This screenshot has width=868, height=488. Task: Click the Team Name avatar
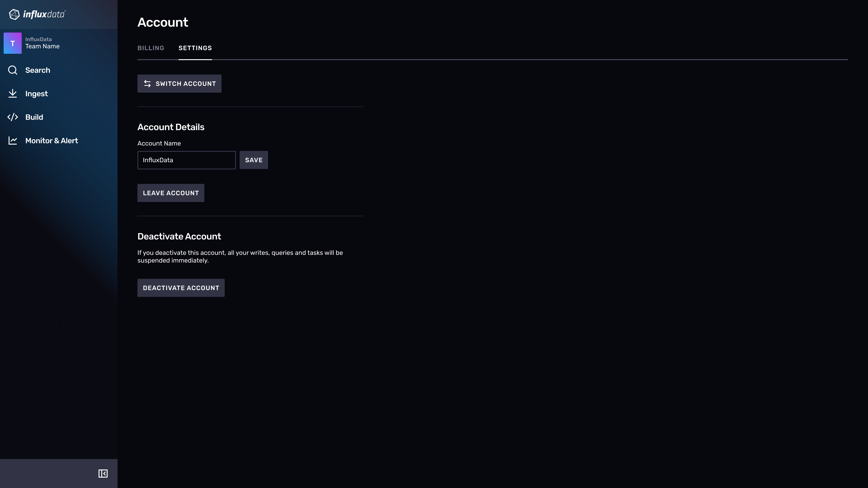(x=13, y=43)
